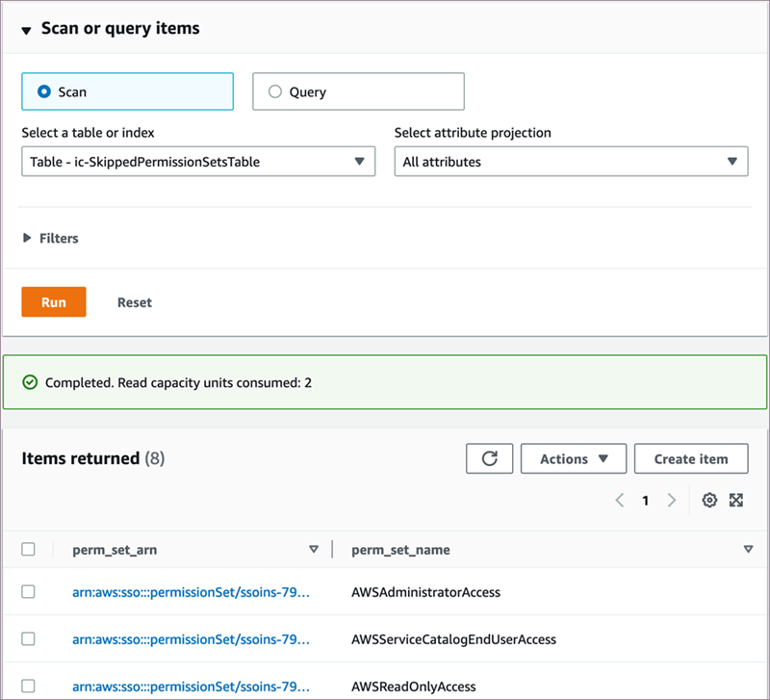Open table preferences gear icon

point(709,501)
